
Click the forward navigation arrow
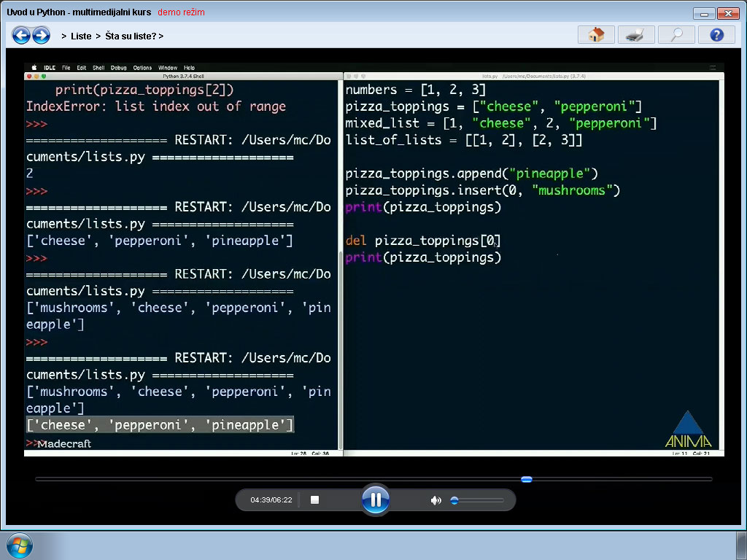point(41,35)
